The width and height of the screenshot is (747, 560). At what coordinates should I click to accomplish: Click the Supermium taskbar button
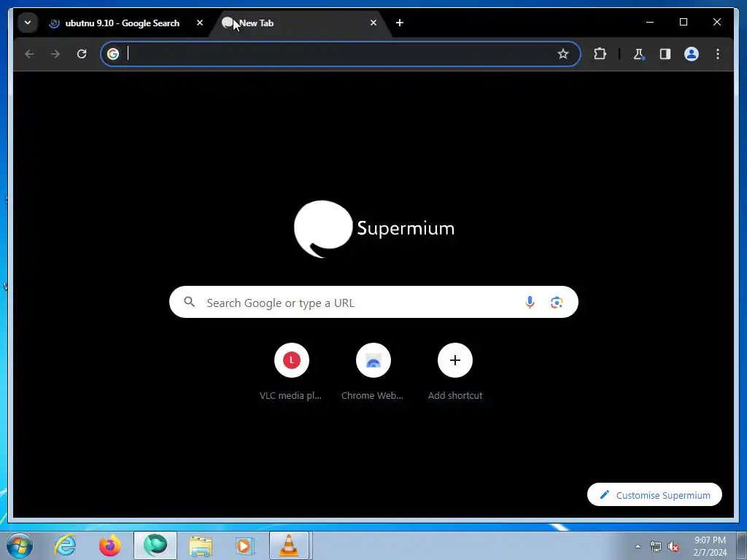coord(155,545)
